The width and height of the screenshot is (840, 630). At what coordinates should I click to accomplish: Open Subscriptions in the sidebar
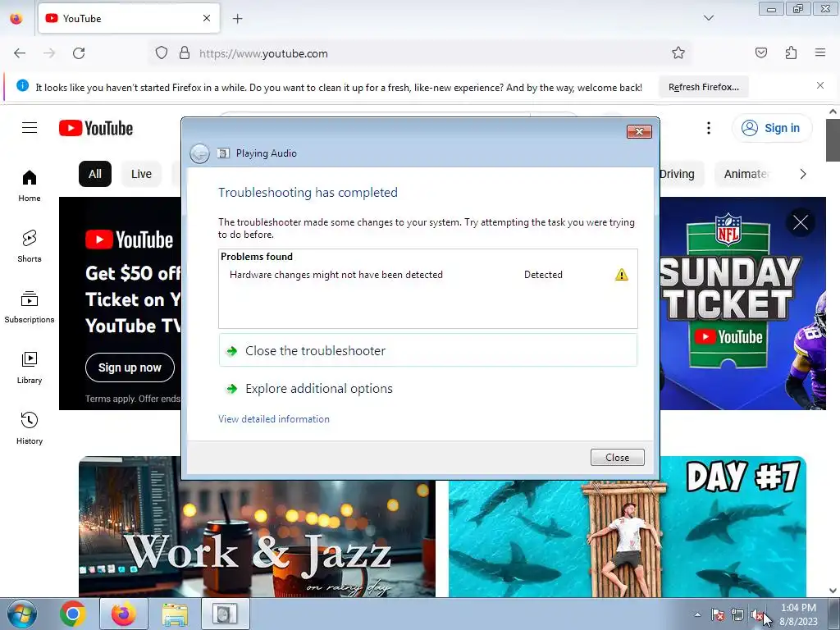tap(30, 307)
